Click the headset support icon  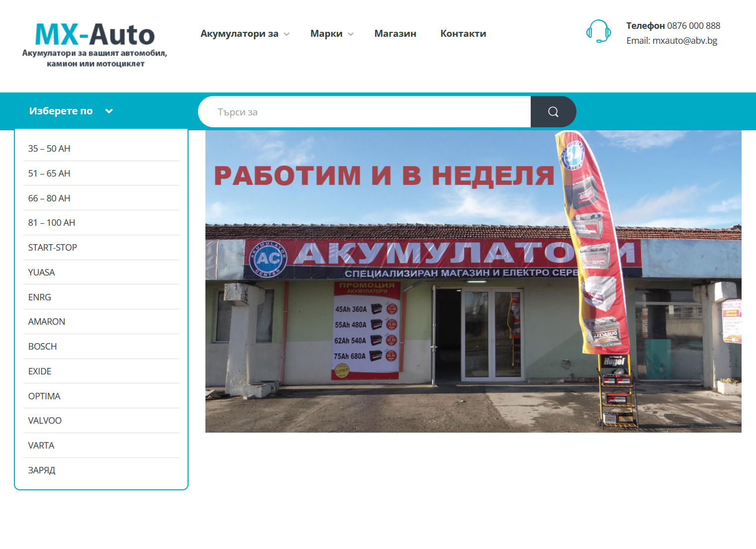point(598,31)
